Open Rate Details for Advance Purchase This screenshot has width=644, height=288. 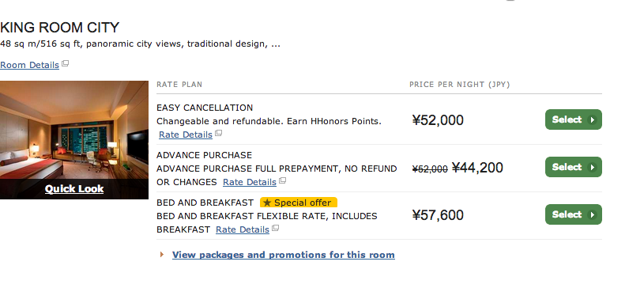point(250,182)
